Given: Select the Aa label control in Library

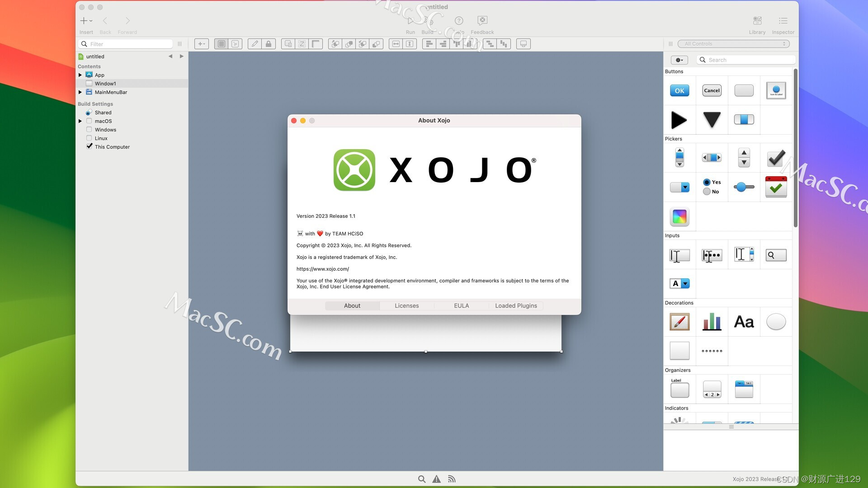Looking at the screenshot, I should (744, 322).
